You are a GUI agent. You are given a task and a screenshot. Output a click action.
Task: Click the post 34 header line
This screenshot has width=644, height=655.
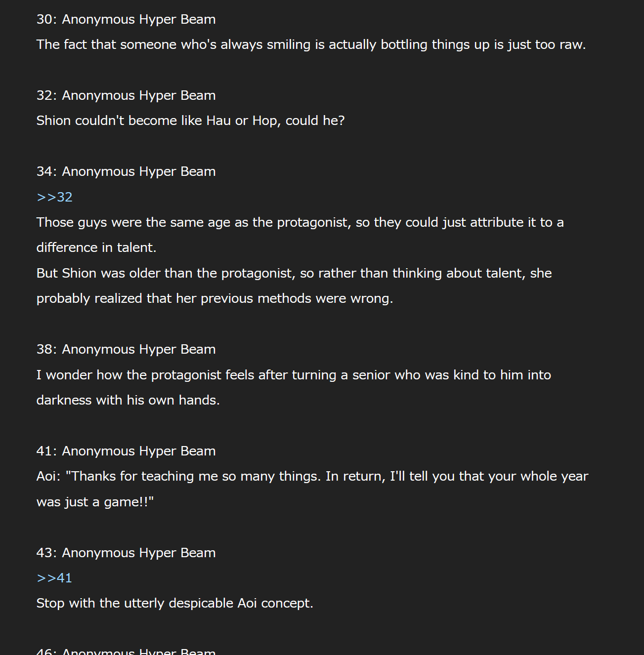126,171
